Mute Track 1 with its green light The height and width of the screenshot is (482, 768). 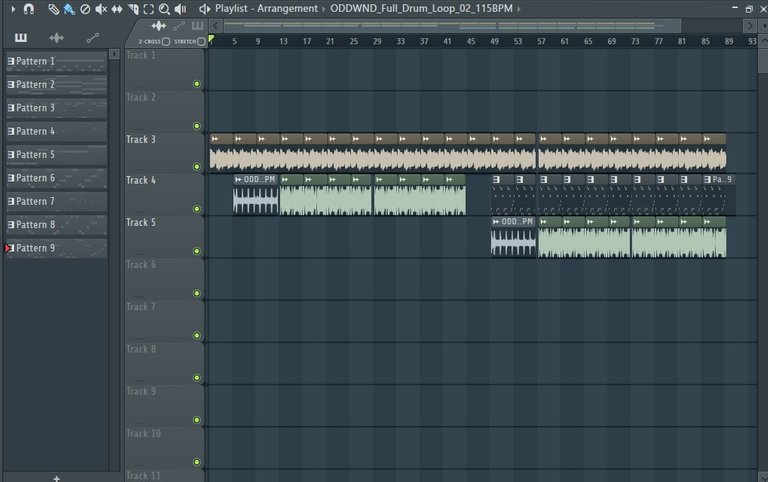tap(197, 84)
